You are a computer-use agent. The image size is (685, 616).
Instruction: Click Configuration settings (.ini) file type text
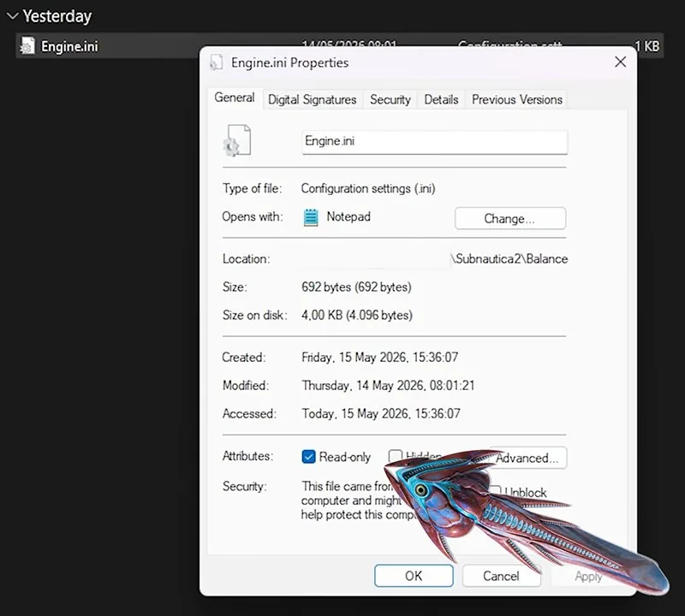[x=368, y=188]
